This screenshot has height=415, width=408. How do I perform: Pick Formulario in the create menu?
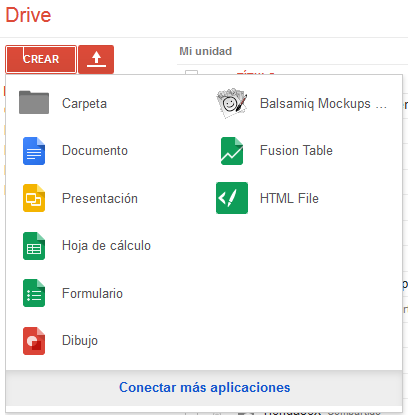92,293
